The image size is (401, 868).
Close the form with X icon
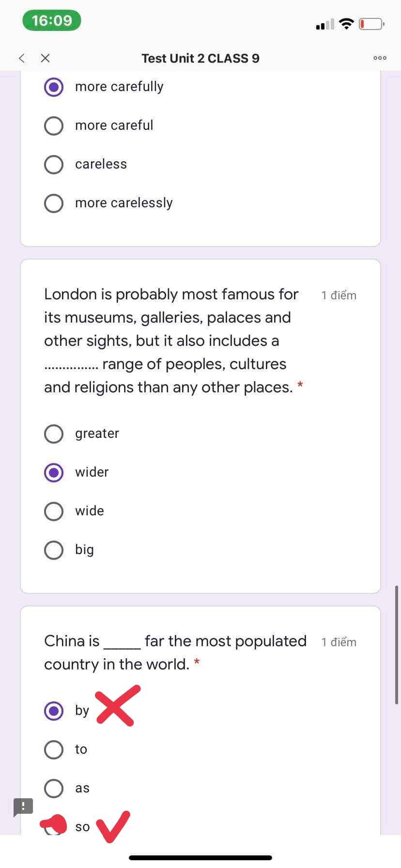pyautogui.click(x=46, y=58)
